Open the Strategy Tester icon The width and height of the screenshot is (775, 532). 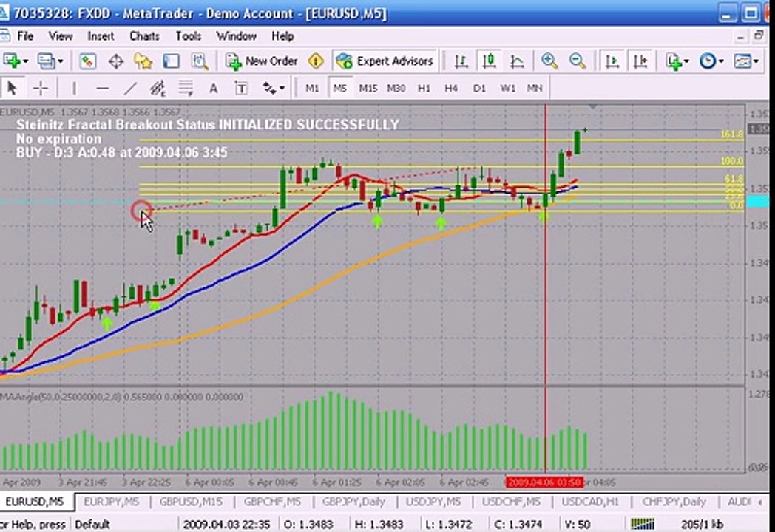coord(200,61)
